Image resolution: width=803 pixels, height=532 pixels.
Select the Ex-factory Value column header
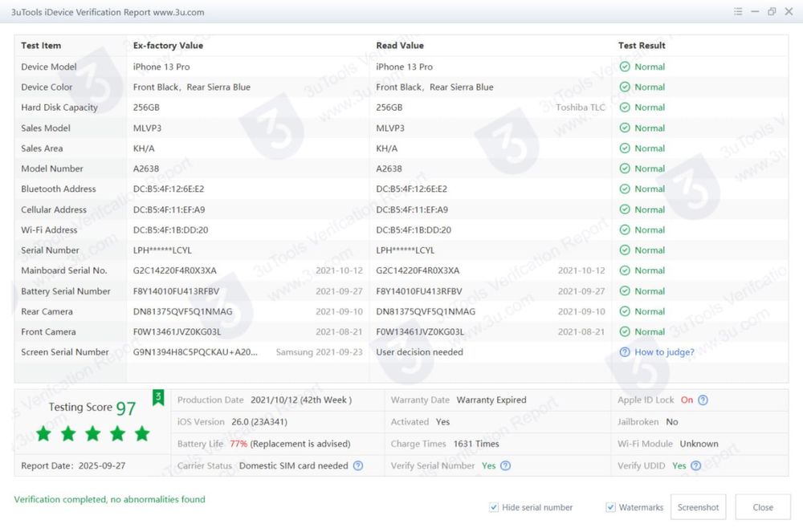tap(168, 46)
